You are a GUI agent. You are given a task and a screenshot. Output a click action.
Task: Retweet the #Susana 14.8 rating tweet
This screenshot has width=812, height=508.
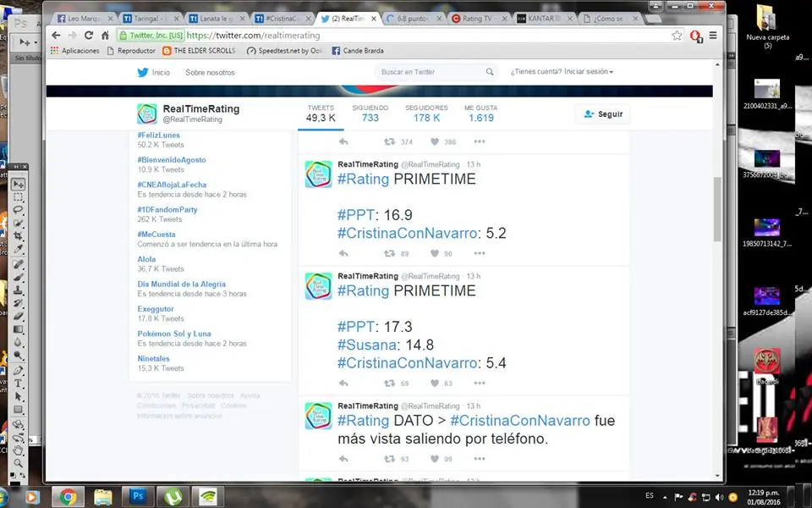389,384
